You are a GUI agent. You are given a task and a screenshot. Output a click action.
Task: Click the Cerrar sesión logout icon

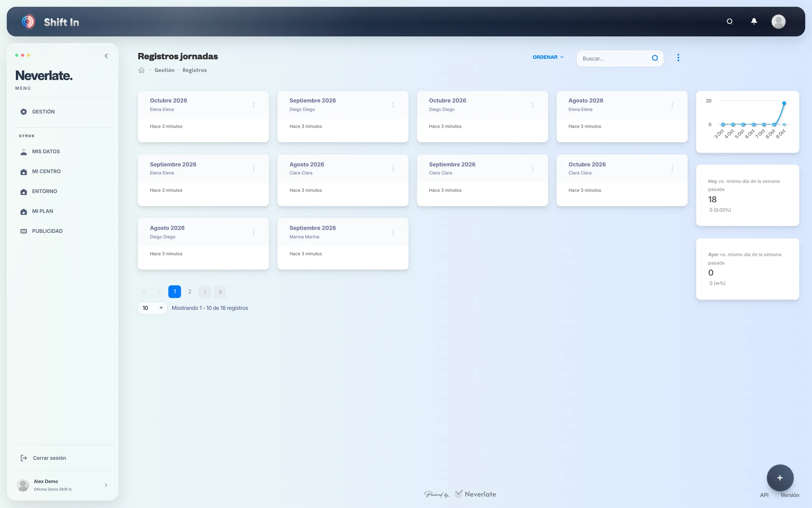pos(24,458)
